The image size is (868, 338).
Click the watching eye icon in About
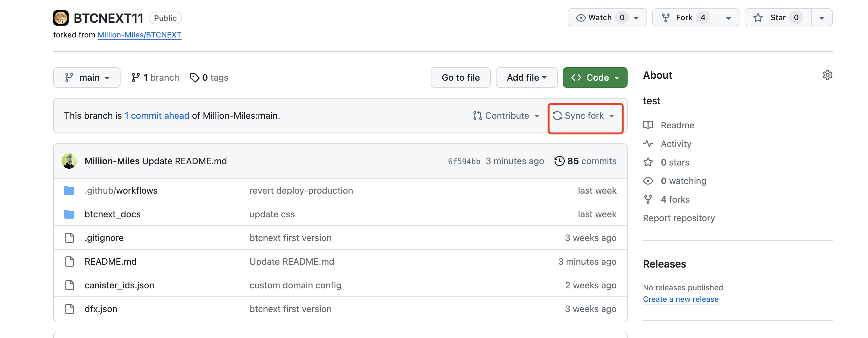tap(648, 181)
